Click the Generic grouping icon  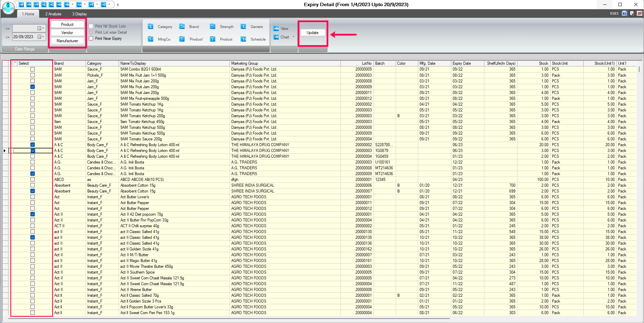[243, 27]
